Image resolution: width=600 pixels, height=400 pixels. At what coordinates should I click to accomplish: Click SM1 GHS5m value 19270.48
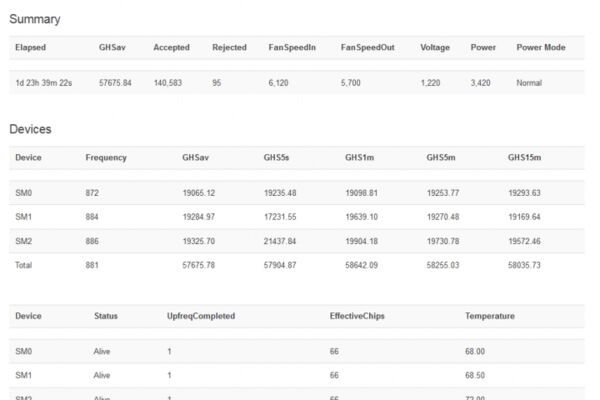point(443,217)
